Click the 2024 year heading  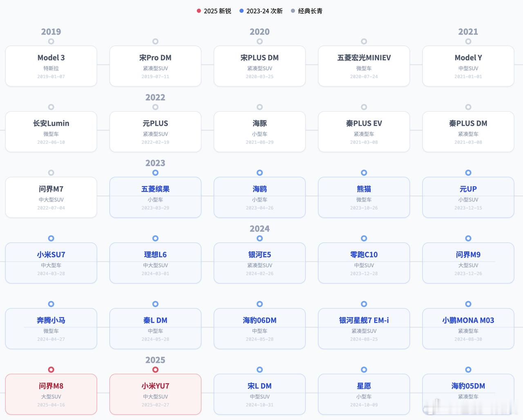pyautogui.click(x=259, y=229)
